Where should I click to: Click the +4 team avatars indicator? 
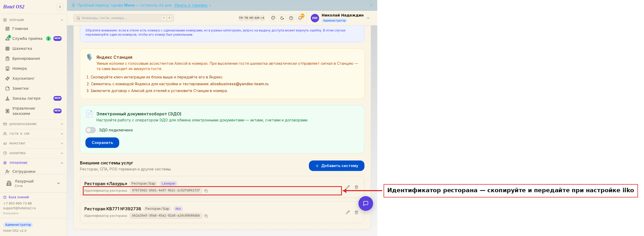click(262, 18)
